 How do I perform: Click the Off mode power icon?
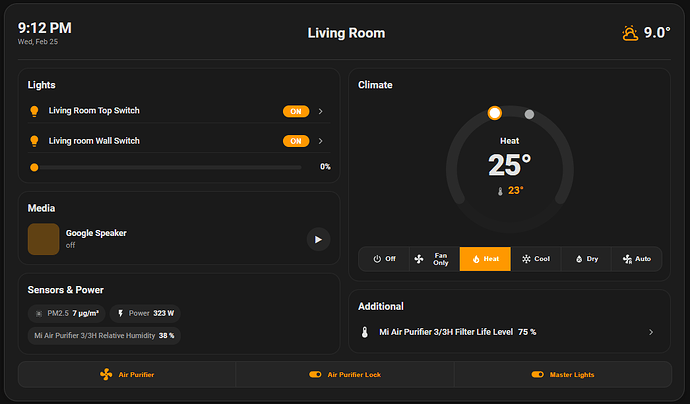coord(377,259)
